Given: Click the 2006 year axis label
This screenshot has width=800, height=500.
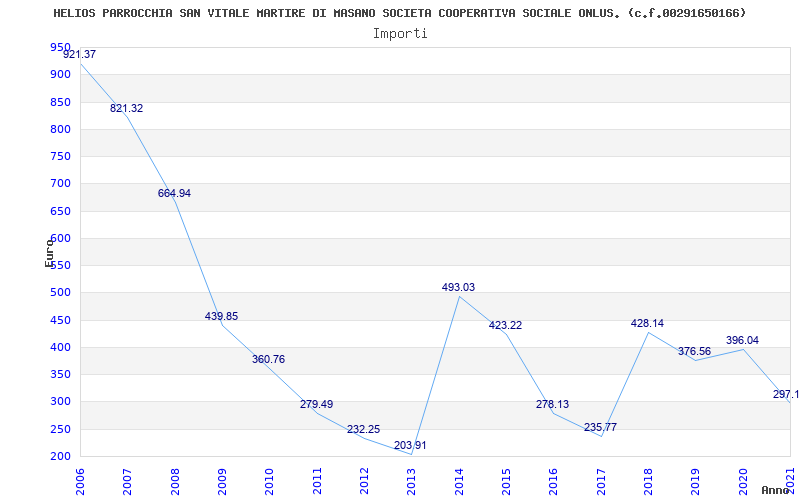Looking at the screenshot, I should click(x=80, y=482).
